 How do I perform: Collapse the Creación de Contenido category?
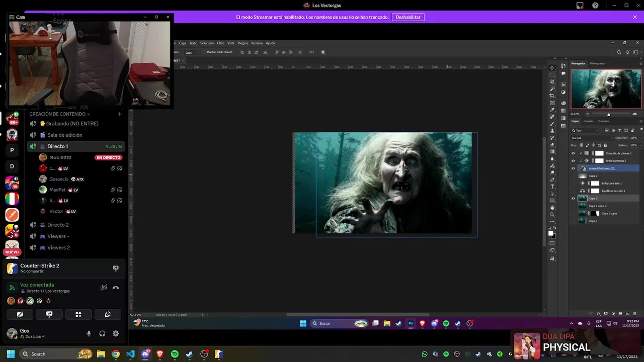pyautogui.click(x=59, y=114)
